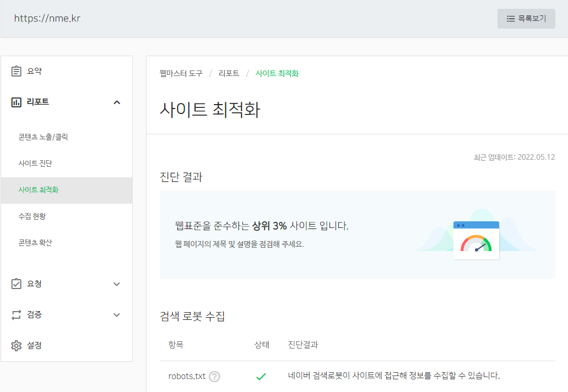Click the 리포트 bar chart icon

point(17,102)
